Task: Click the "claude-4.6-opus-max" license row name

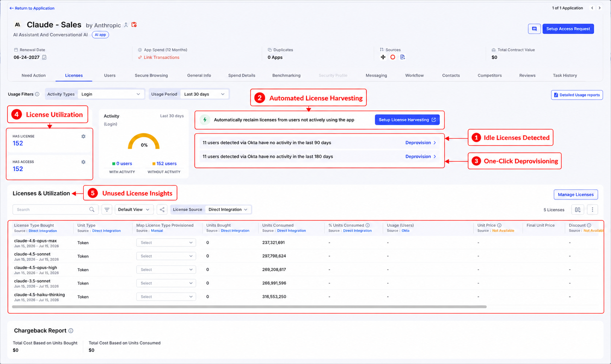Action: (35, 241)
